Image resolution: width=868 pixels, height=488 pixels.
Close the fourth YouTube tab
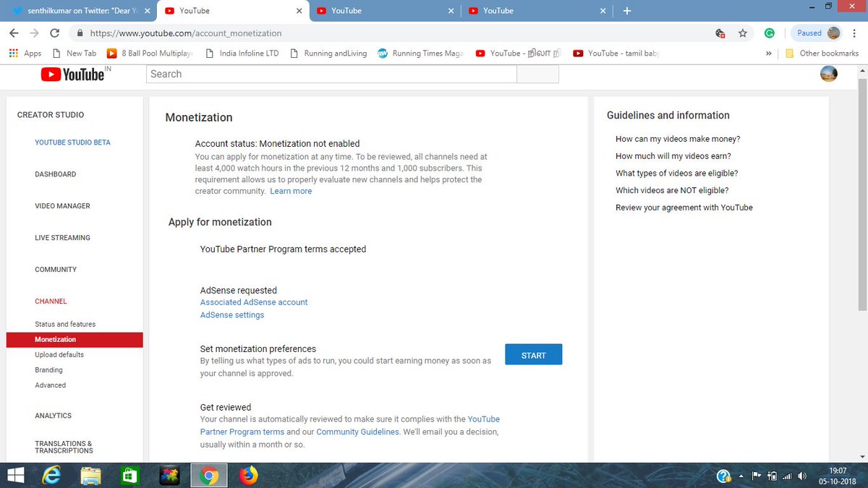pos(603,11)
